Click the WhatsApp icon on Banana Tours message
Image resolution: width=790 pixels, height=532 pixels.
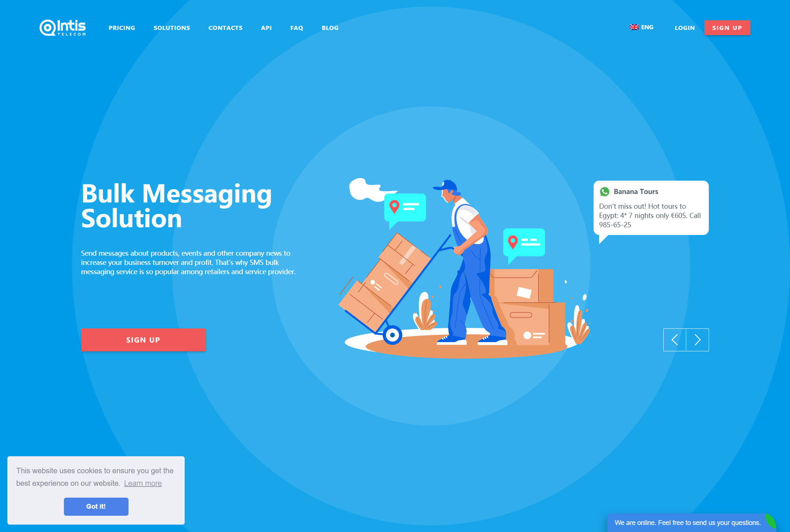click(x=605, y=191)
